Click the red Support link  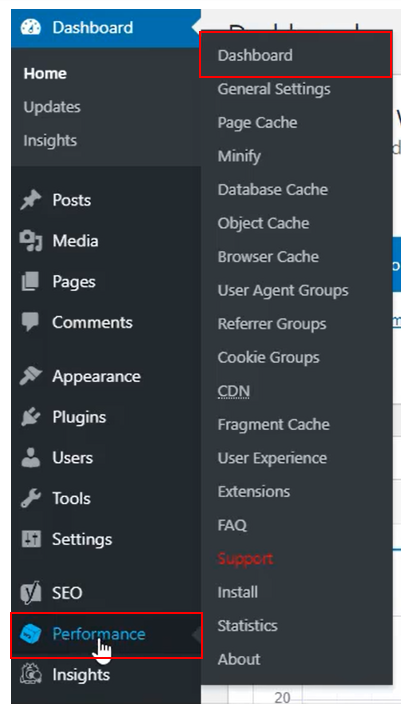245,558
